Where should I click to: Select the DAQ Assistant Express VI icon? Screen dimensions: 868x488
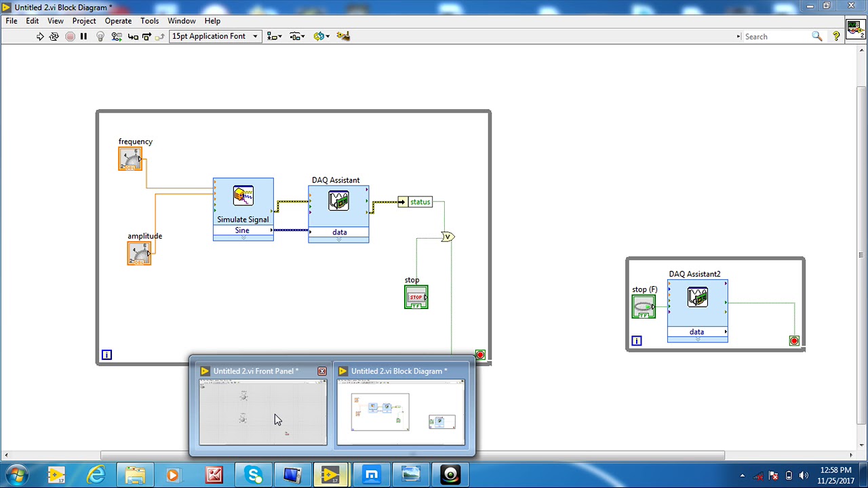click(338, 201)
